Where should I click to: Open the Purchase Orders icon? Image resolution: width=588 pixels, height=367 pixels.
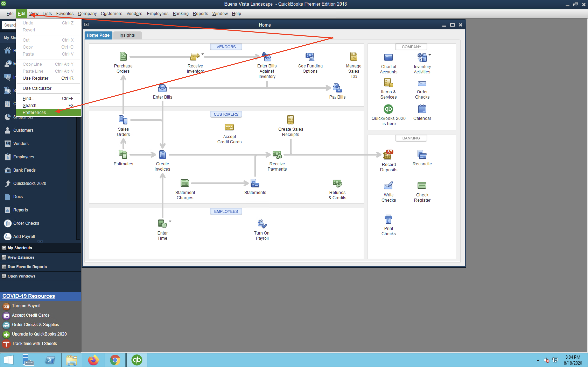coord(123,57)
